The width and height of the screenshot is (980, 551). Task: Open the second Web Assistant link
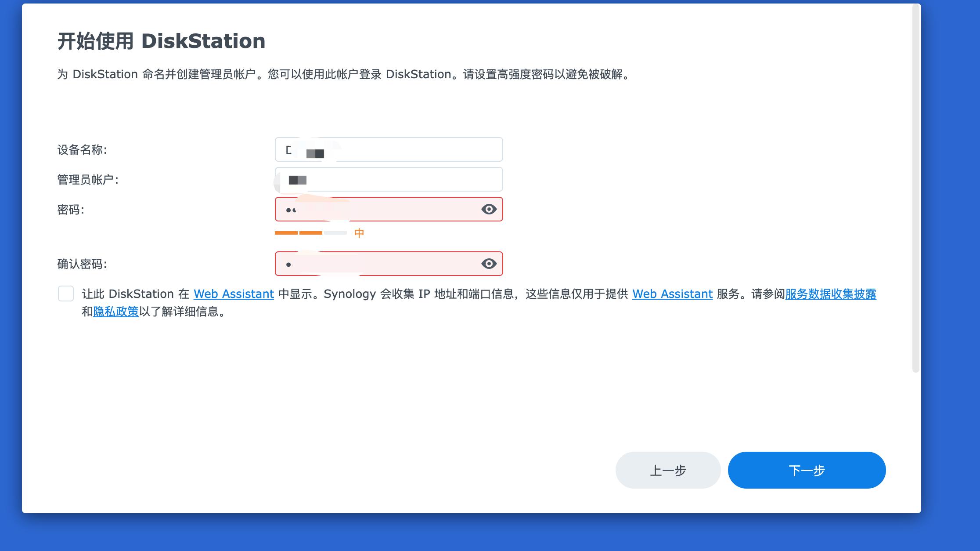673,294
